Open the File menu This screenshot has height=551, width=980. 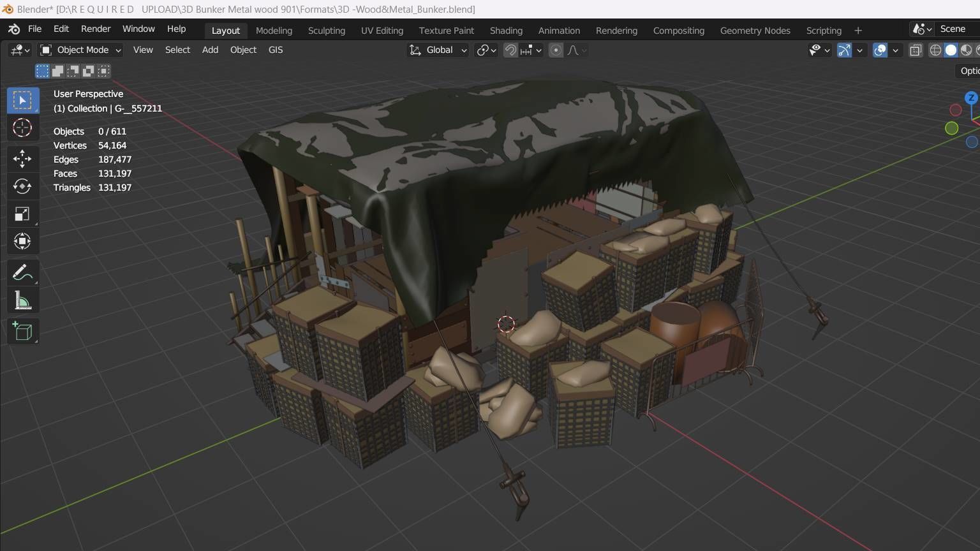tap(34, 29)
